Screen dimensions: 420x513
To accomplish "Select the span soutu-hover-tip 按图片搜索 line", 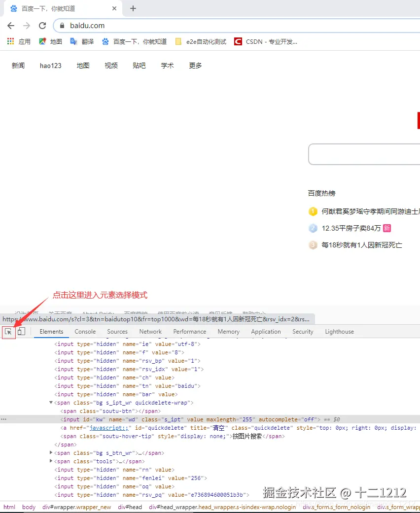I will [x=173, y=436].
